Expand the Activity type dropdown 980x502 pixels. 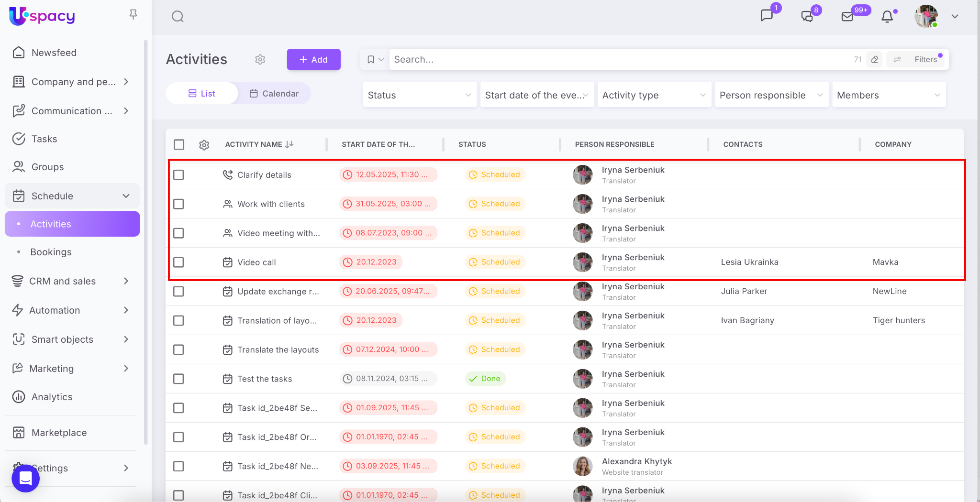[x=654, y=95]
